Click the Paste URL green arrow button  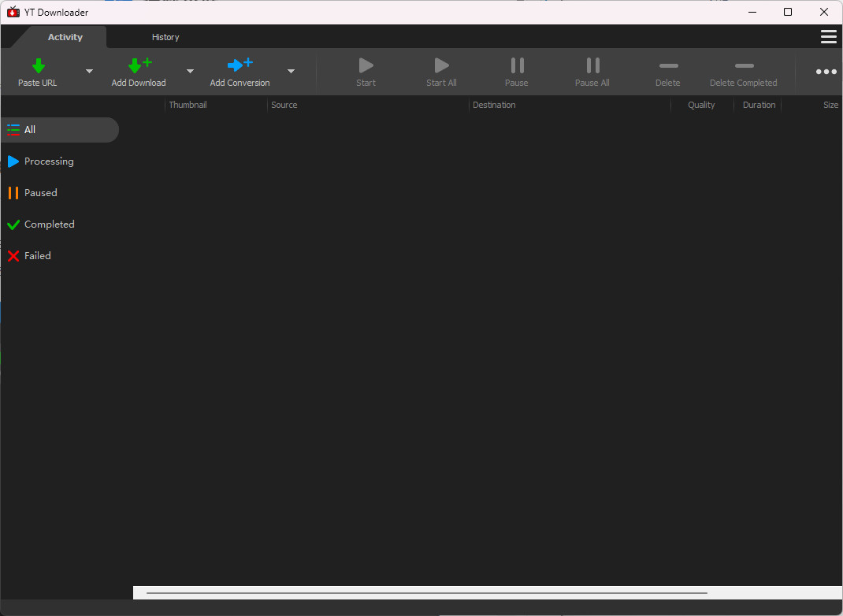[x=38, y=72]
